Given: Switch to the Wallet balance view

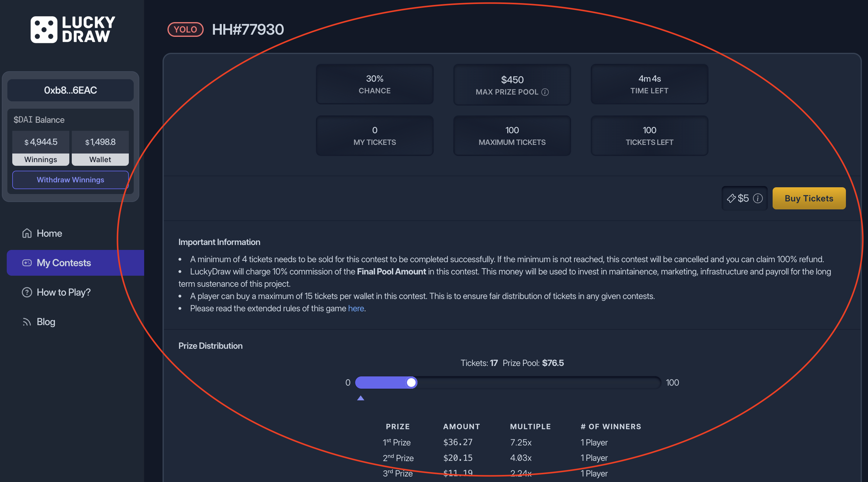Looking at the screenshot, I should (100, 159).
